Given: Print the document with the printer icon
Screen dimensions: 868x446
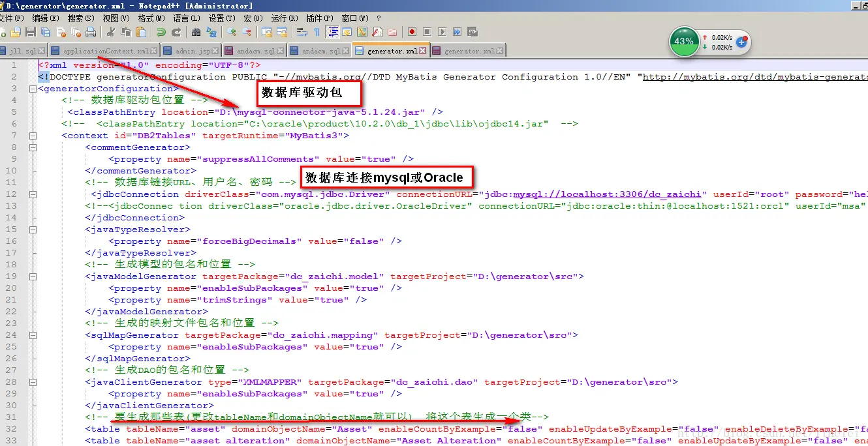Looking at the screenshot, I should (91, 31).
